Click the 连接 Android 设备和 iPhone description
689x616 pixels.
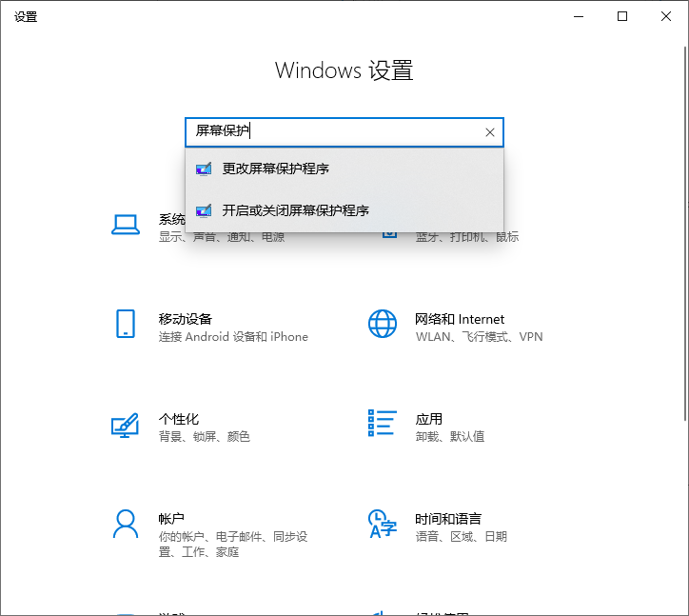point(233,337)
